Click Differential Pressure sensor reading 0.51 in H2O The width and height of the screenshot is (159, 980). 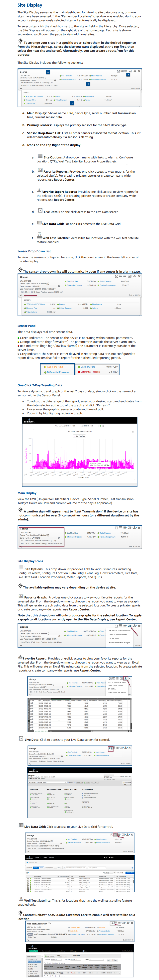click(x=68, y=79)
